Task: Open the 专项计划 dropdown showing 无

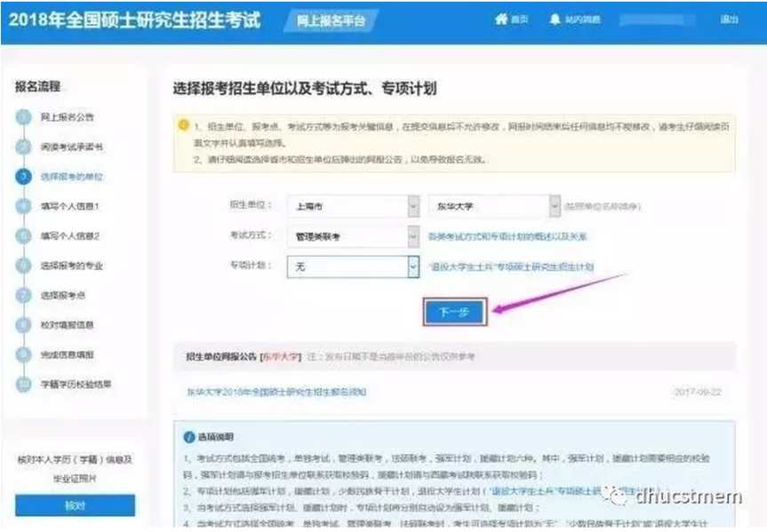Action: pos(413,266)
